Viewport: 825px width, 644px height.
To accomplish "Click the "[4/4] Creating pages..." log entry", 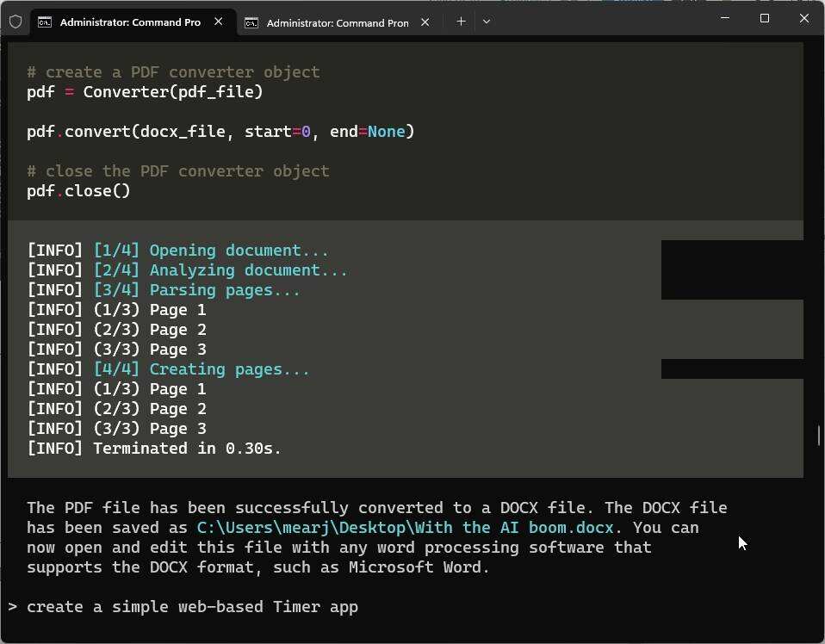I will tap(201, 369).
